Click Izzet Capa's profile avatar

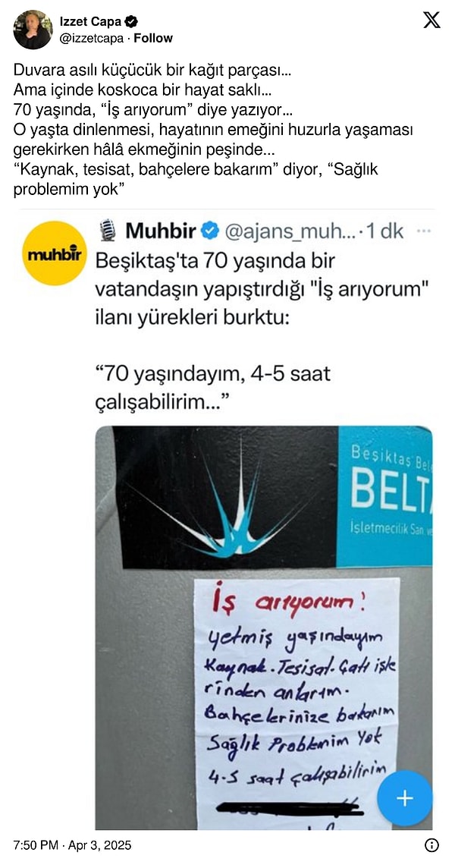pyautogui.click(x=33, y=30)
